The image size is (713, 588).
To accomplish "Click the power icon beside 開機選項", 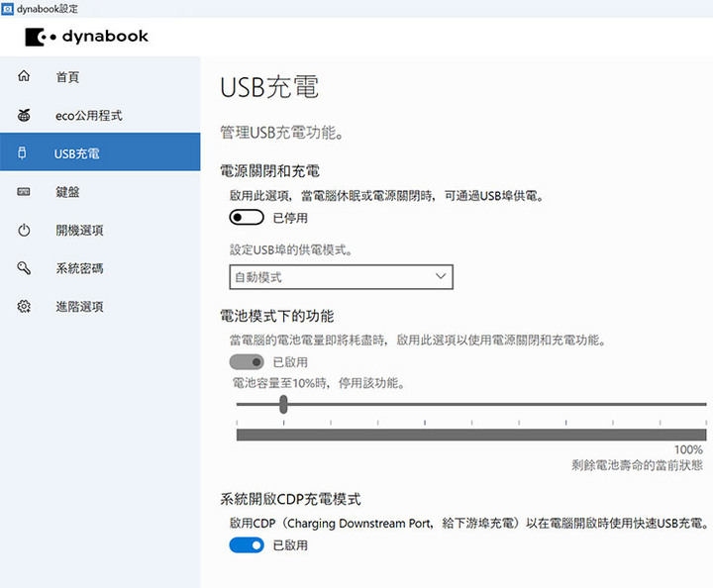I will [24, 230].
